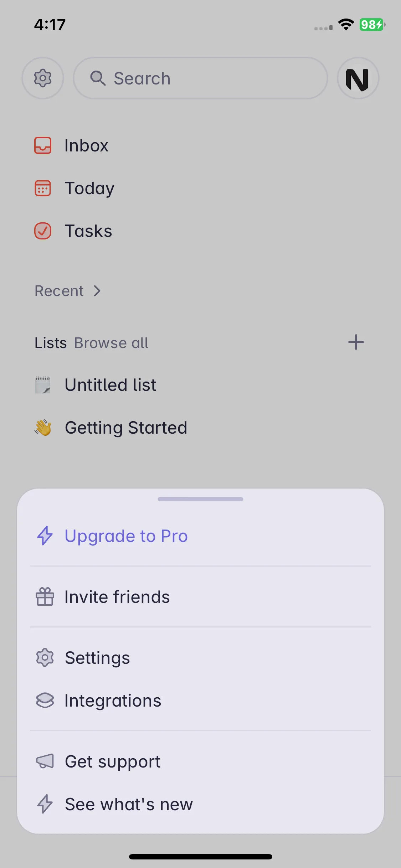Expand the Recent section chevron
Screen dimensions: 401x868
(97, 291)
